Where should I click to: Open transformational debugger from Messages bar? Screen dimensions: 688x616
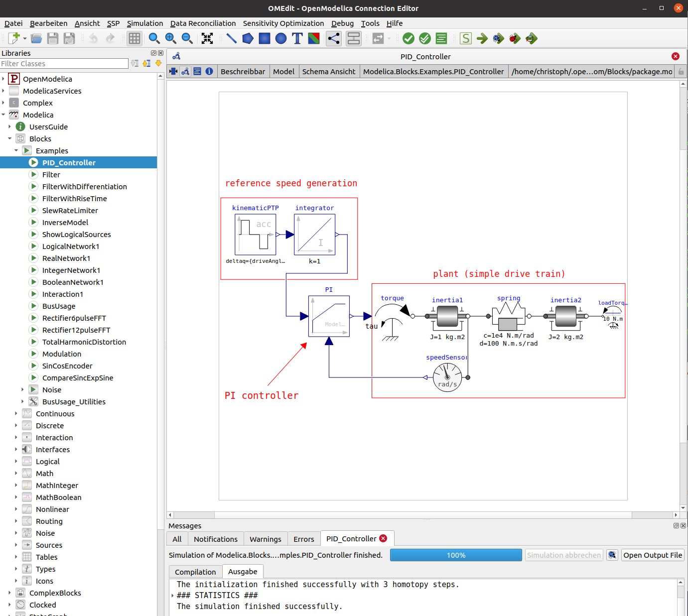(612, 555)
